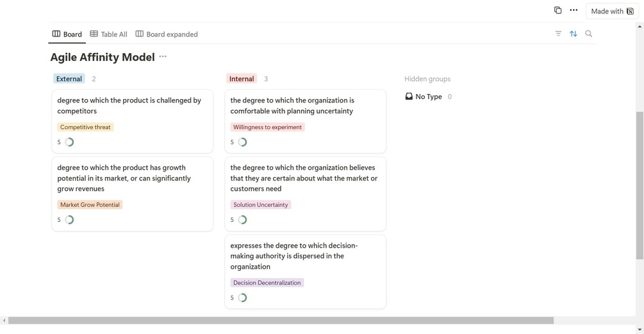Click the No Type inbox icon
The height and width of the screenshot is (334, 644).
[x=409, y=97]
